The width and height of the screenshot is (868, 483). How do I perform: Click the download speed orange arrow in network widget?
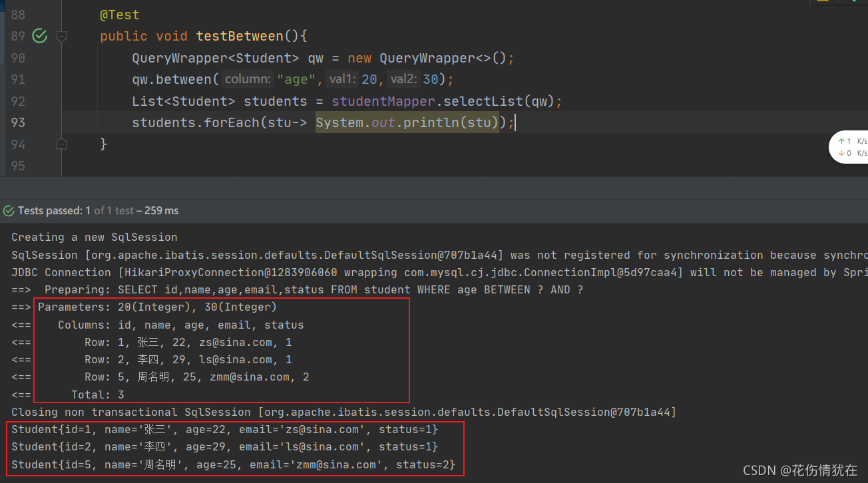(x=841, y=153)
